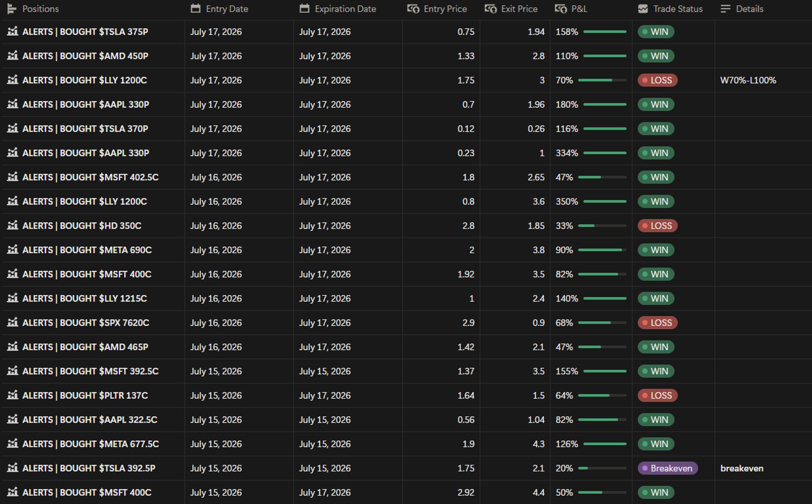
Task: Click the chart icon of the $HD 350C row
Action: (x=13, y=225)
